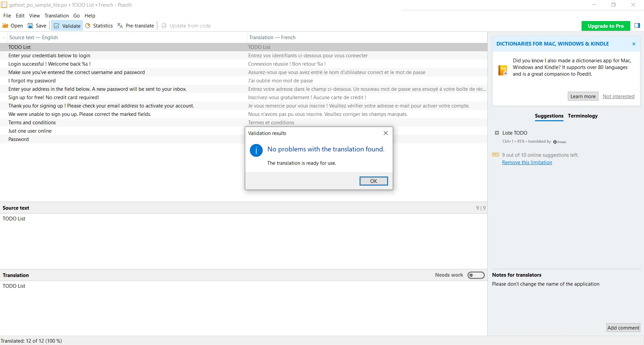The width and height of the screenshot is (644, 345).
Task: Click the Pre-translate toolbar icon
Action: pos(120,26)
